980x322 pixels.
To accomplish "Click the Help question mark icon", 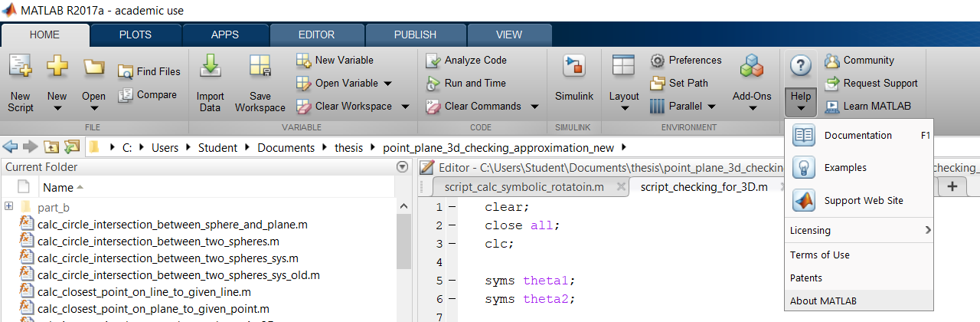I will [x=800, y=66].
